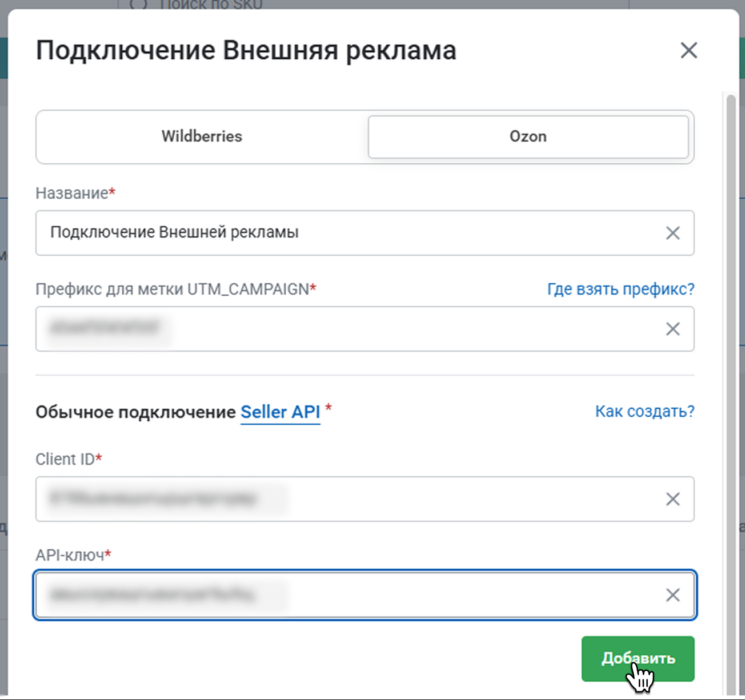Close the Подключение Внешняя реклама dialog
Screen dimensions: 745x700
pos(688,50)
